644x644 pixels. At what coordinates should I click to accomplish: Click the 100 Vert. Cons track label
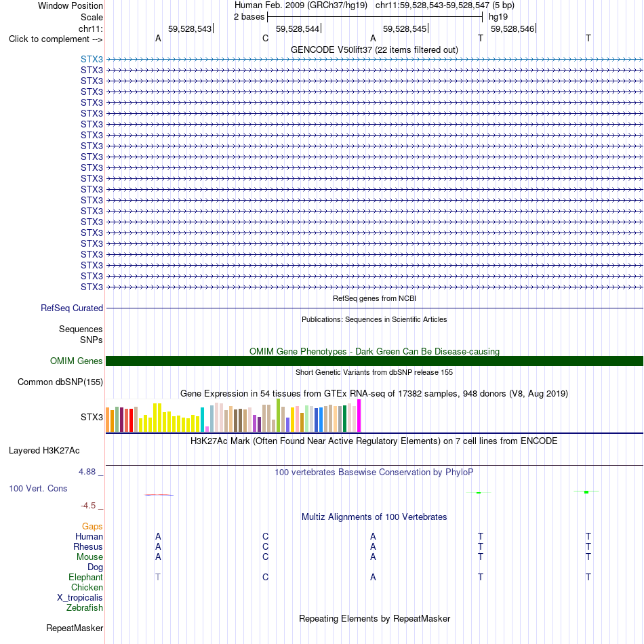(38, 488)
